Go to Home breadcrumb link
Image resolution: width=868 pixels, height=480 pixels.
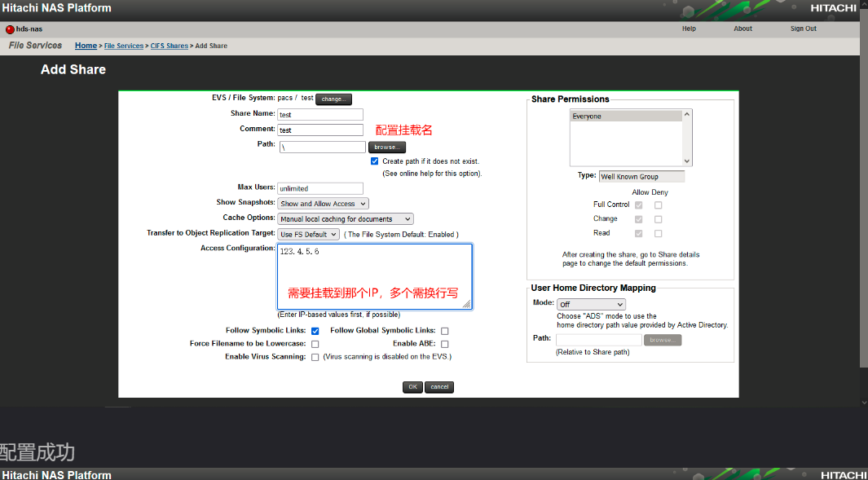pyautogui.click(x=86, y=46)
